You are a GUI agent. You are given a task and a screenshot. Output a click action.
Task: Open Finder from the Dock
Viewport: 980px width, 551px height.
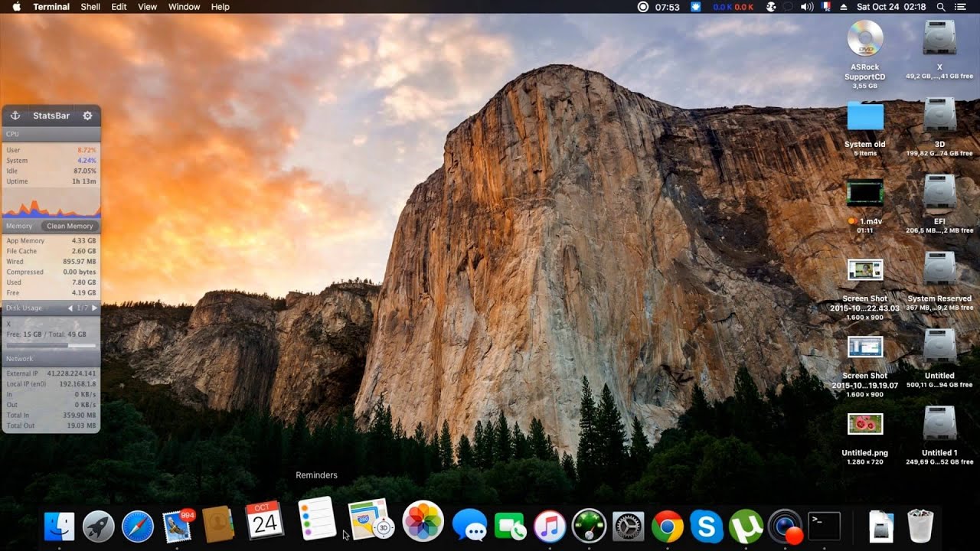tap(59, 526)
